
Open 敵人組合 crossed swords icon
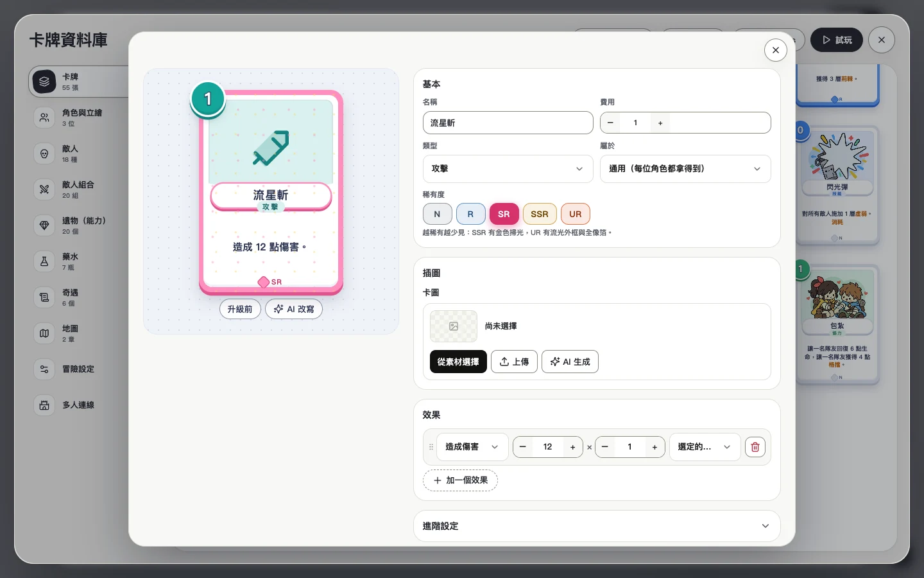44,189
